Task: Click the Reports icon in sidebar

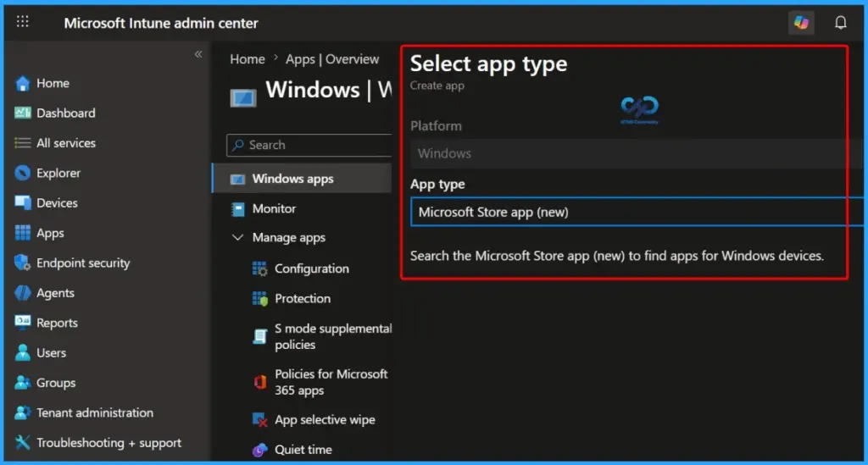Action: (23, 323)
